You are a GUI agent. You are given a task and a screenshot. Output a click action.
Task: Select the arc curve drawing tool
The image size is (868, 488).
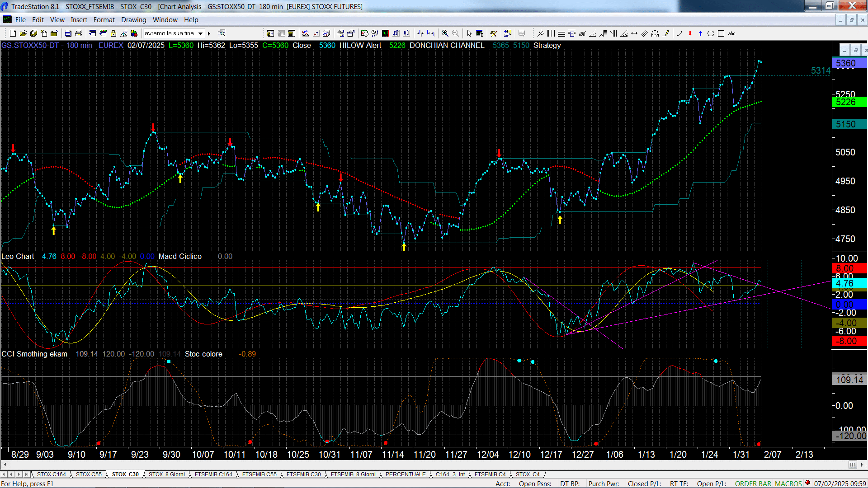click(x=679, y=33)
